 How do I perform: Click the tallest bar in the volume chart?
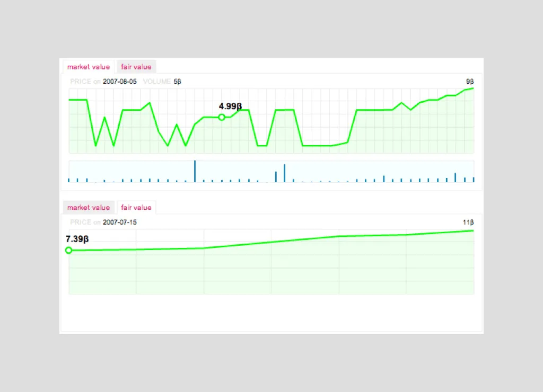[195, 171]
